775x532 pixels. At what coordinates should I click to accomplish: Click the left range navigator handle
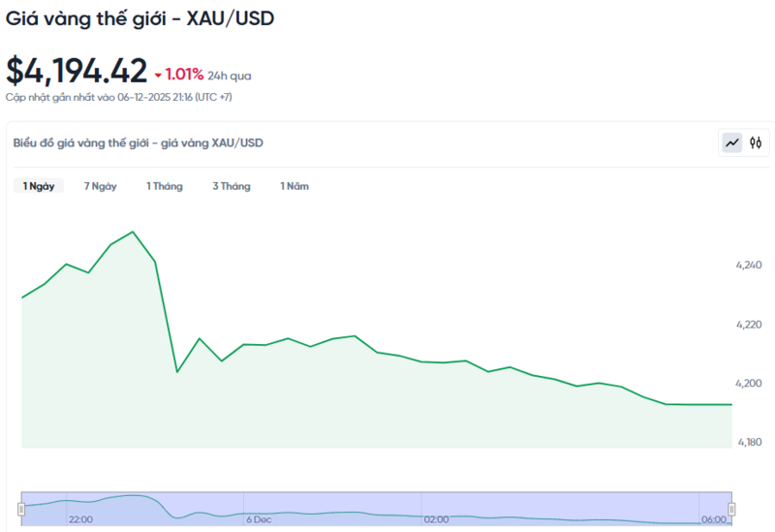pos(21,509)
